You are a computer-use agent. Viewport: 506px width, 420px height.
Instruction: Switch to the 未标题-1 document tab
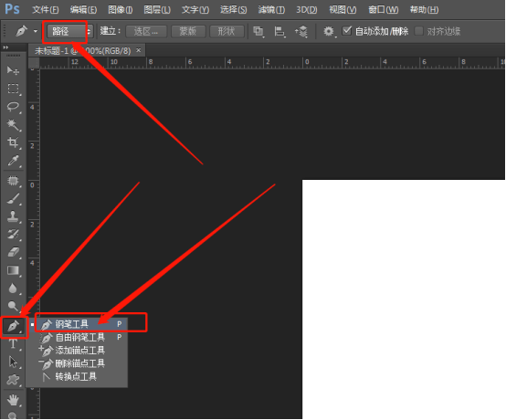[82, 50]
